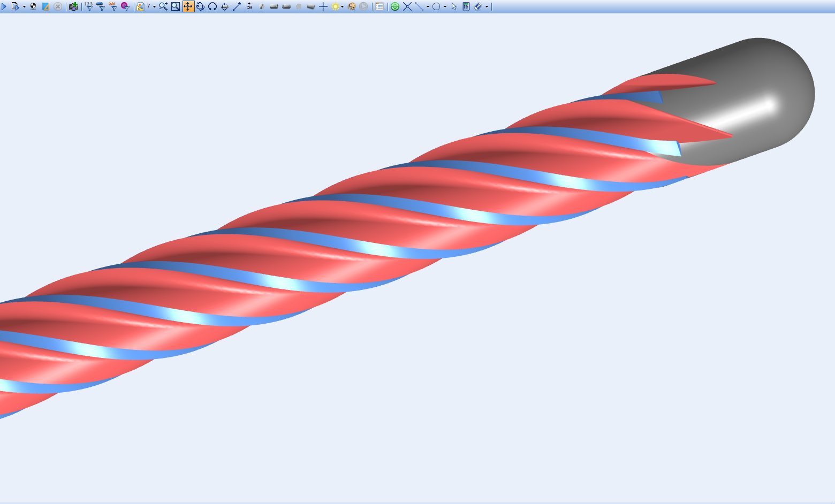This screenshot has width=835, height=504.
Task: Expand the circle tool dropdown arrow
Action: (x=445, y=7)
